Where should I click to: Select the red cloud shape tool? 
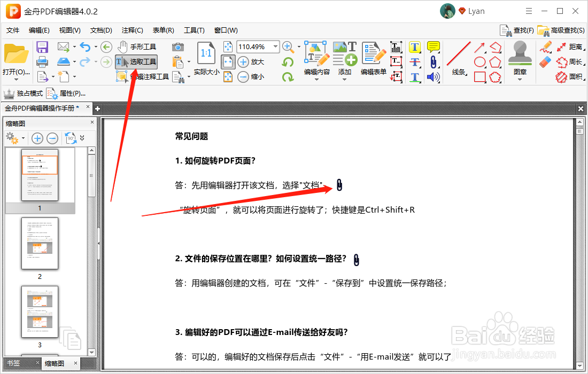496,77
